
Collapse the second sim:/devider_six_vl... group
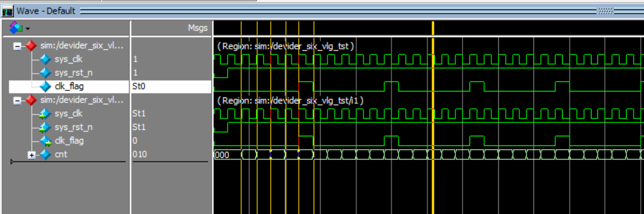17,100
